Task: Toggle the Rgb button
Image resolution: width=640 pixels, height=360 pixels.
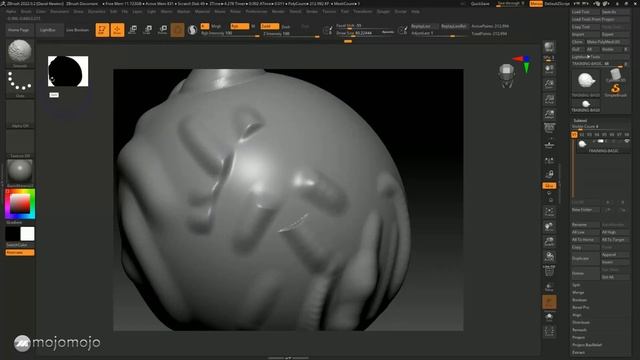Action: [240, 26]
